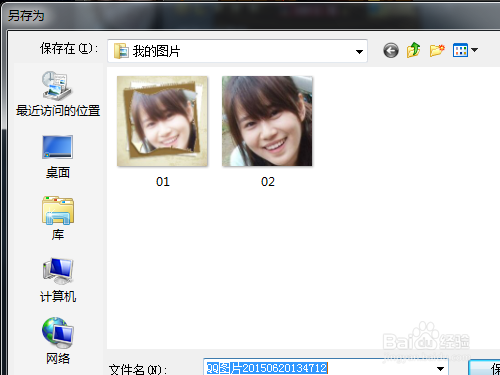Go up one folder level
The image size is (500, 375).
point(413,50)
